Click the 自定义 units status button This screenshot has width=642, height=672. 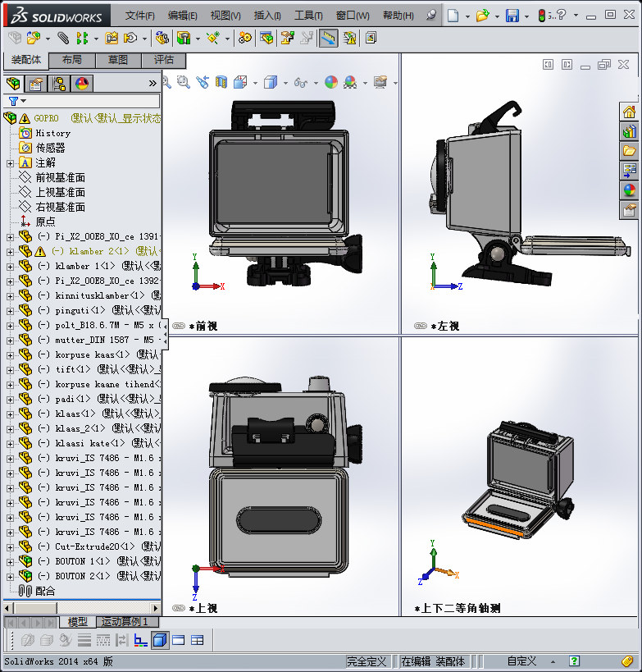(521, 661)
